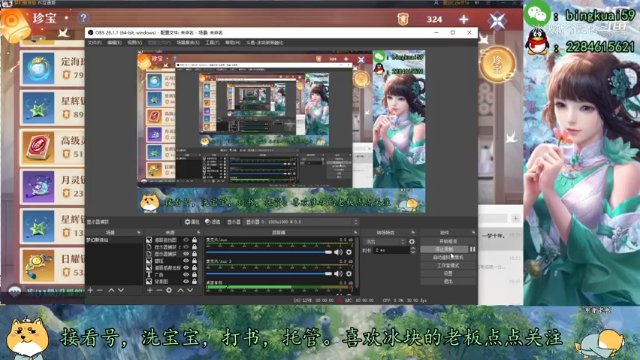Open the 文件 menu in OBS
The image size is (640, 360).
[94, 42]
